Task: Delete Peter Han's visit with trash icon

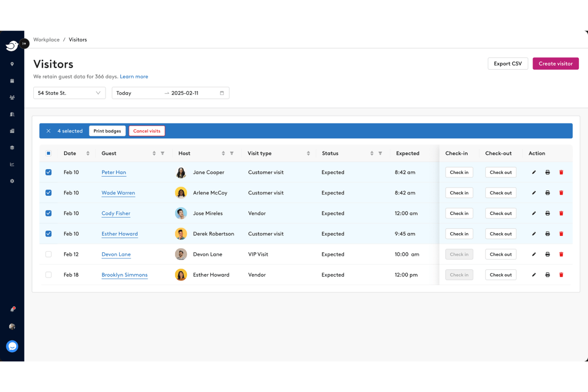Action: 561,172
